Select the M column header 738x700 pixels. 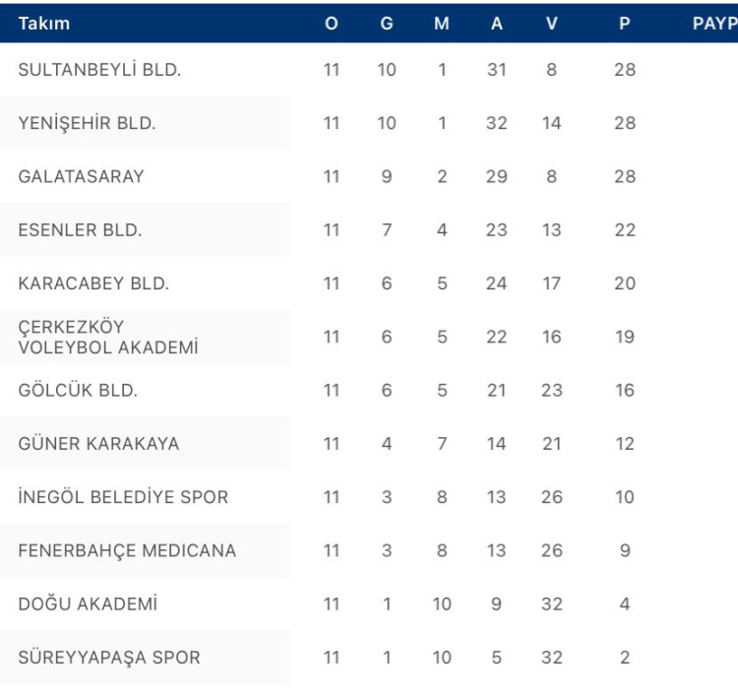click(x=442, y=24)
